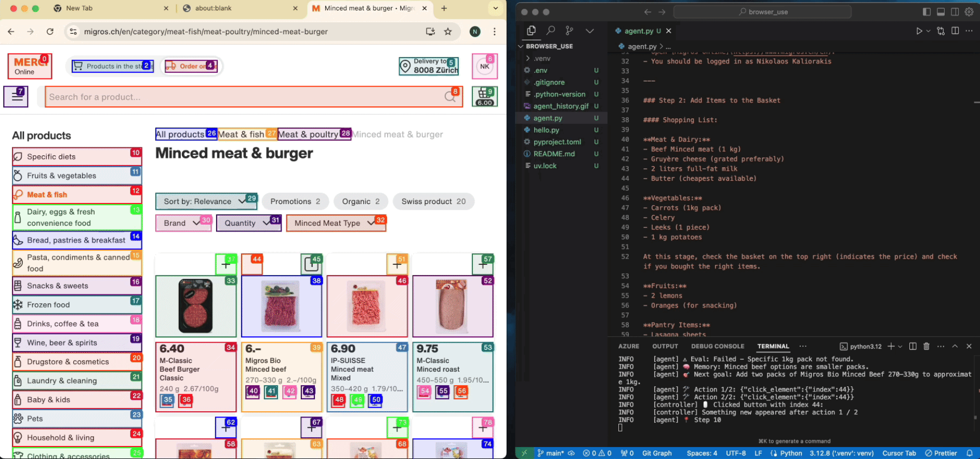
Task: Click the editor's 'browser_use' command search box
Action: (x=762, y=12)
